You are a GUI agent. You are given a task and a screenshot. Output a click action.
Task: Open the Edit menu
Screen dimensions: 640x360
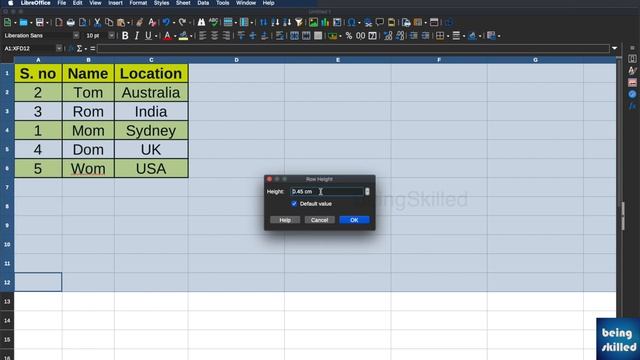[x=78, y=3]
